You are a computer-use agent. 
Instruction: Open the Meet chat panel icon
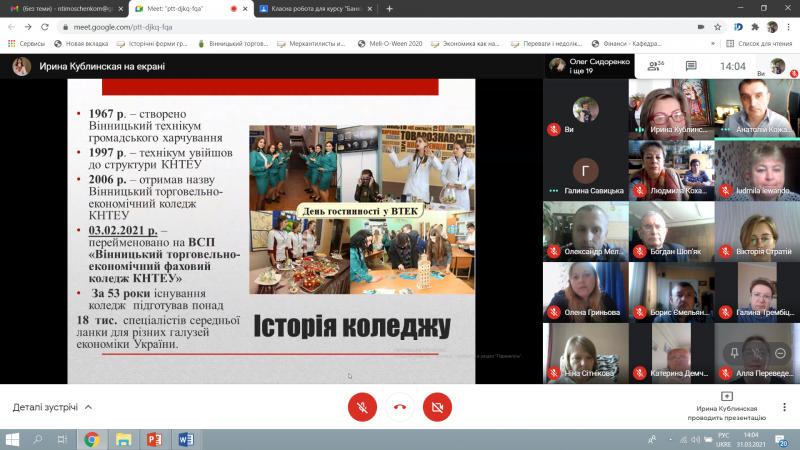pyautogui.click(x=691, y=66)
